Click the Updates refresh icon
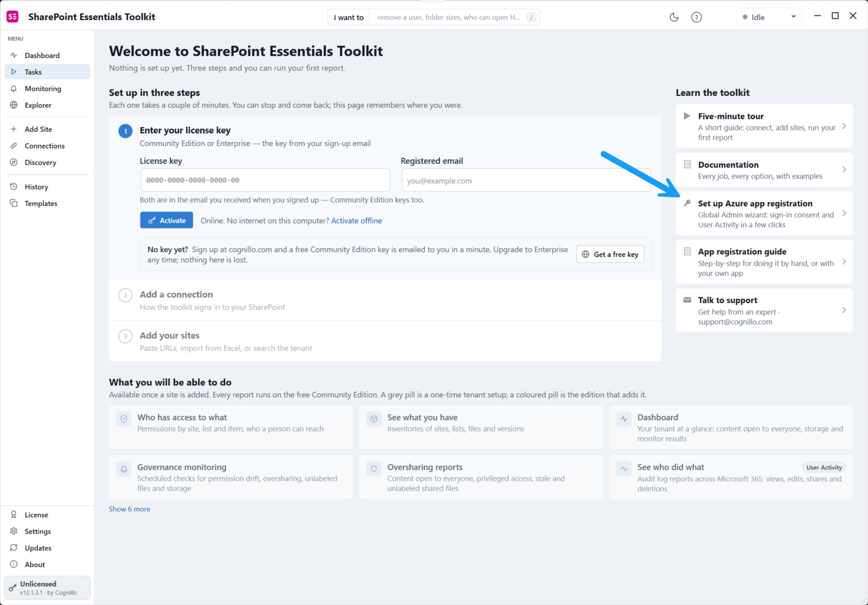Image resolution: width=868 pixels, height=605 pixels. [14, 548]
